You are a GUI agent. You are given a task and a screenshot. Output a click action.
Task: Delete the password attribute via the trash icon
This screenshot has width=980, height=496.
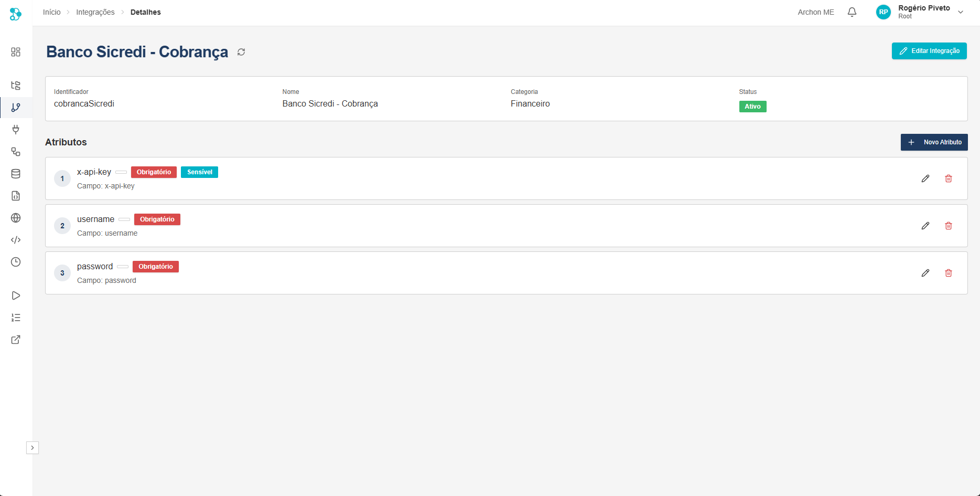(949, 273)
